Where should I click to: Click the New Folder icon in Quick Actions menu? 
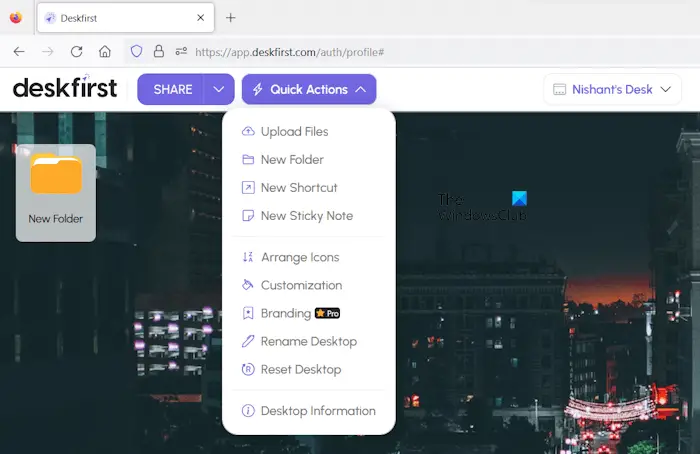(x=248, y=159)
